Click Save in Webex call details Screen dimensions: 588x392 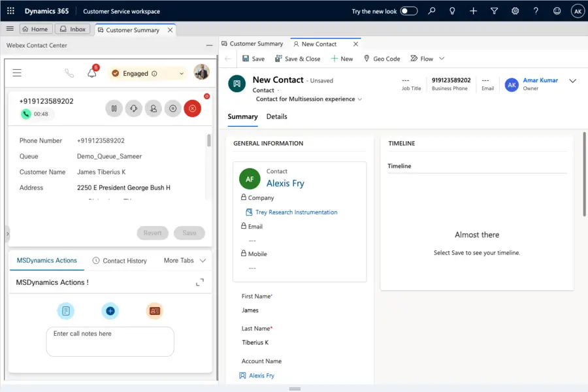189,233
